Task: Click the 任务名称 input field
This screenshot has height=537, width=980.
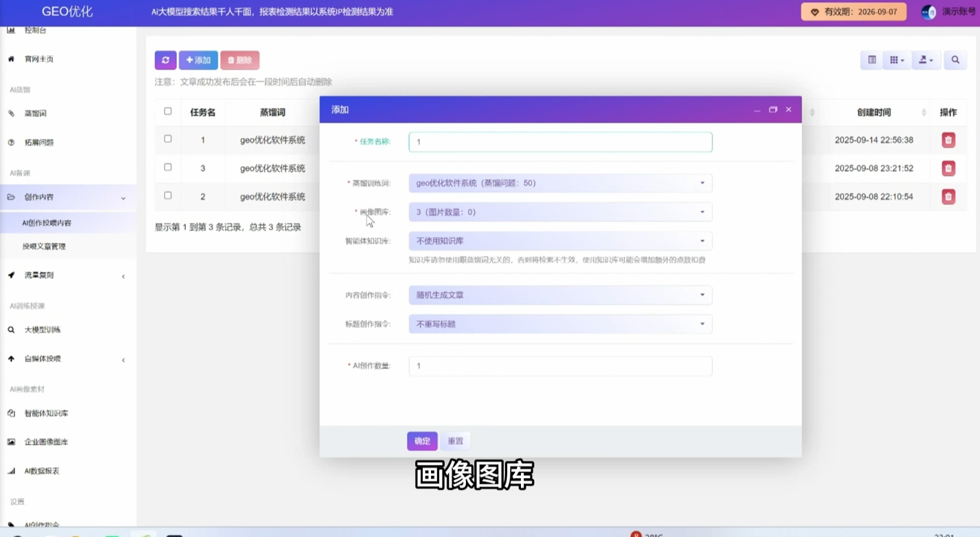Action: click(560, 141)
